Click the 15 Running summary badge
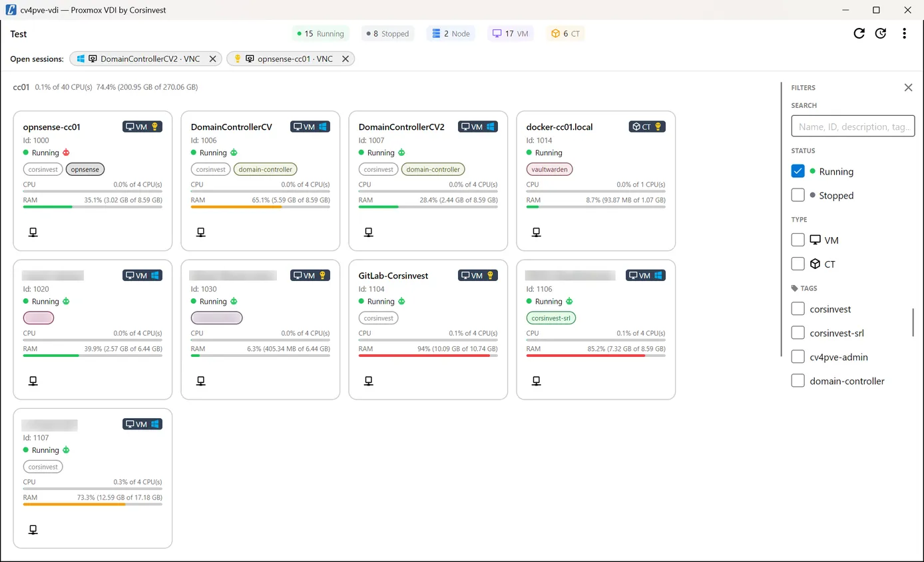This screenshot has width=924, height=562. [x=320, y=33]
